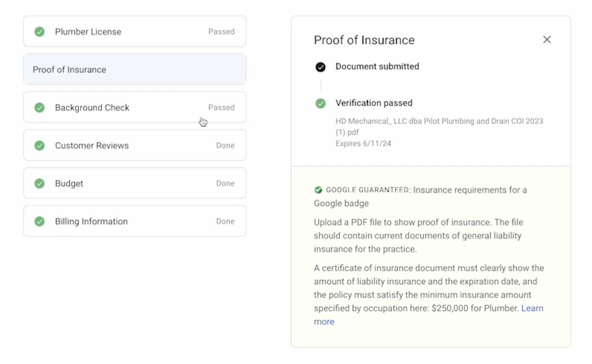592x364 pixels.
Task: Open the Budget row
Action: [135, 183]
